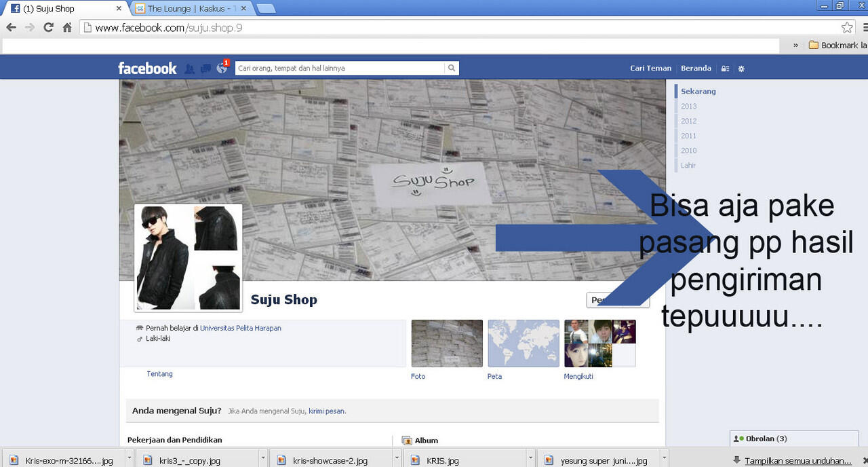Open the privacy shortcuts lock icon
The image size is (868, 467).
[725, 69]
